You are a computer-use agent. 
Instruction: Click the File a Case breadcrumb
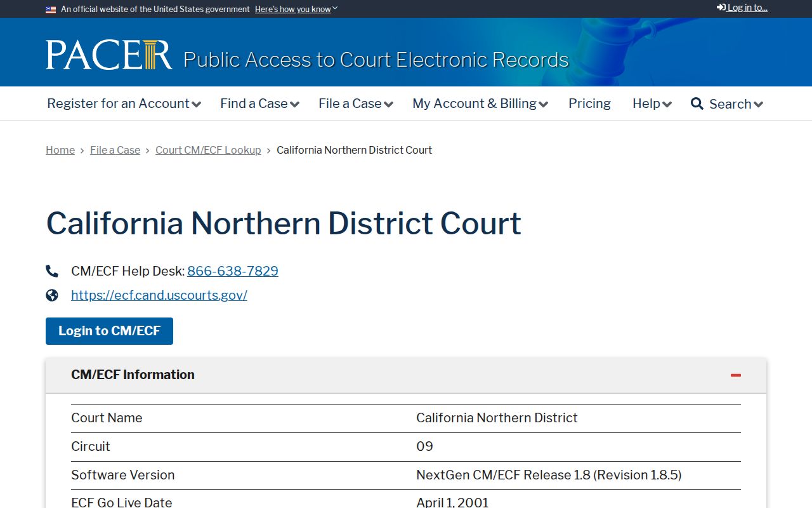(x=115, y=150)
